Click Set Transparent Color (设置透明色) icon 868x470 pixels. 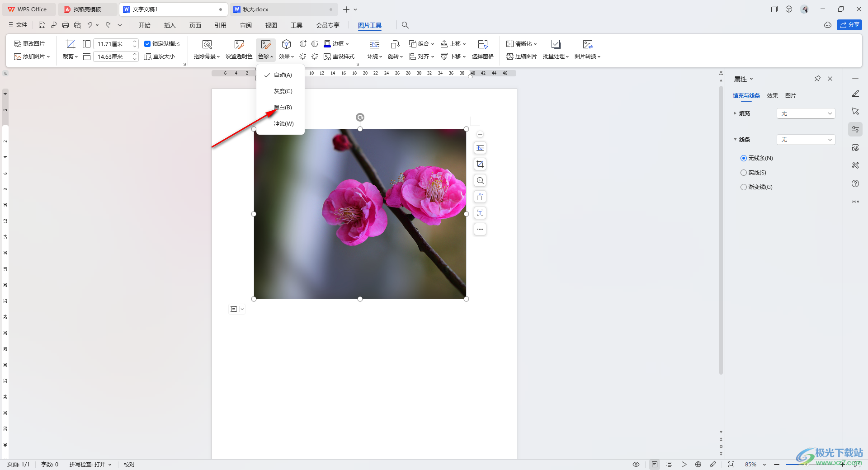coord(239,44)
